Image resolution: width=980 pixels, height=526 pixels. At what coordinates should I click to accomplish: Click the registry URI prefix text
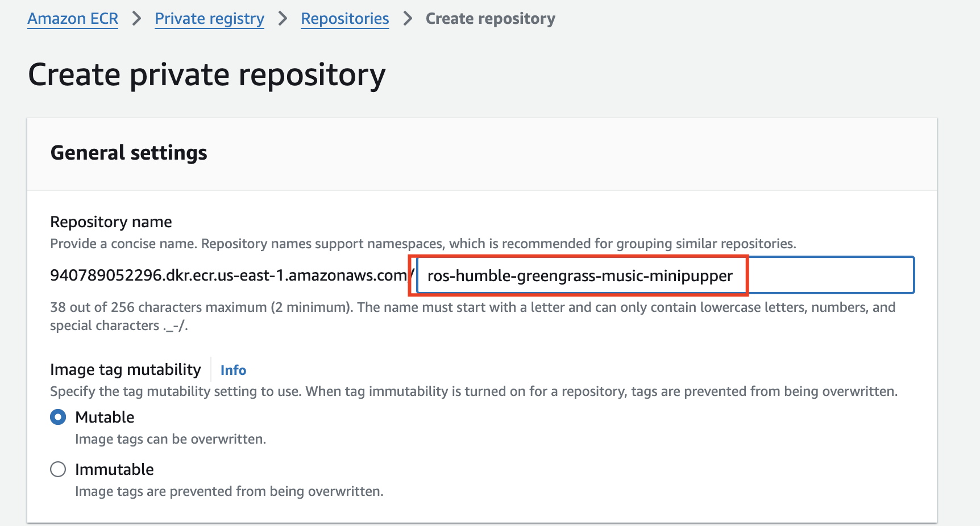tap(229, 275)
